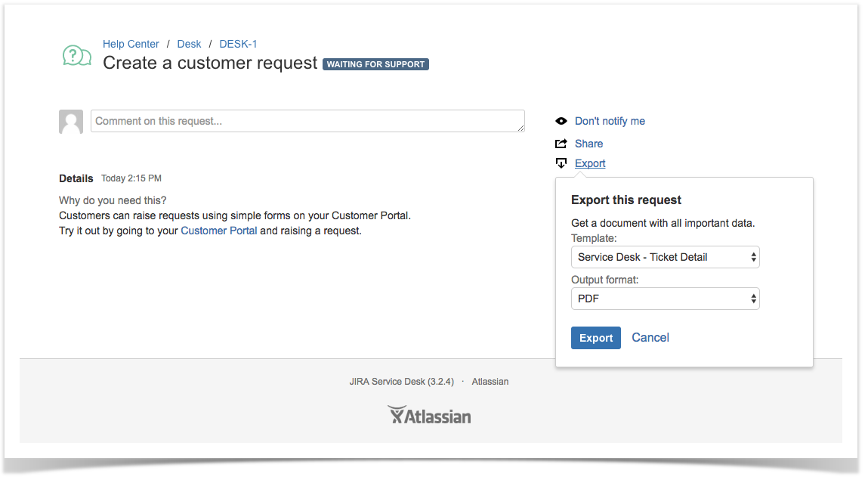Click the user avatar placeholder
The image size is (868, 480).
[x=71, y=122]
